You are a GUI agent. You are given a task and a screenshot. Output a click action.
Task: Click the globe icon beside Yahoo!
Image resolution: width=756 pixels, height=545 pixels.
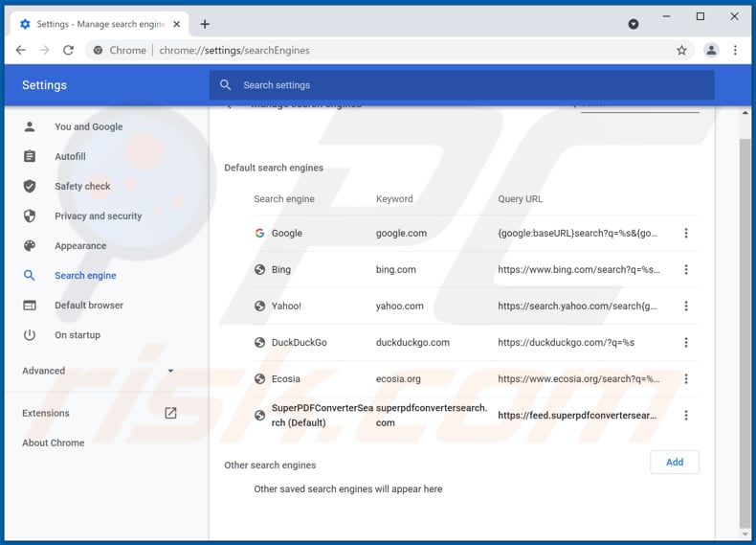pyautogui.click(x=259, y=307)
